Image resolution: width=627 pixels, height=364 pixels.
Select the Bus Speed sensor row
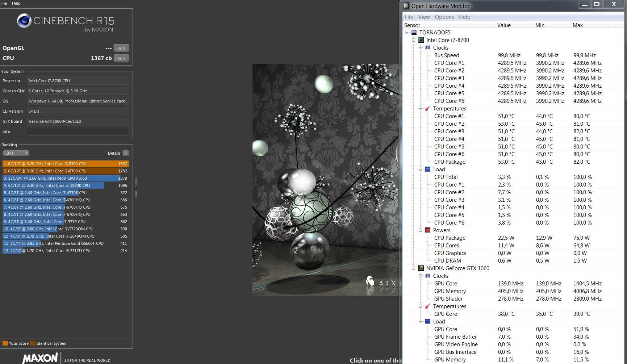(x=513, y=55)
